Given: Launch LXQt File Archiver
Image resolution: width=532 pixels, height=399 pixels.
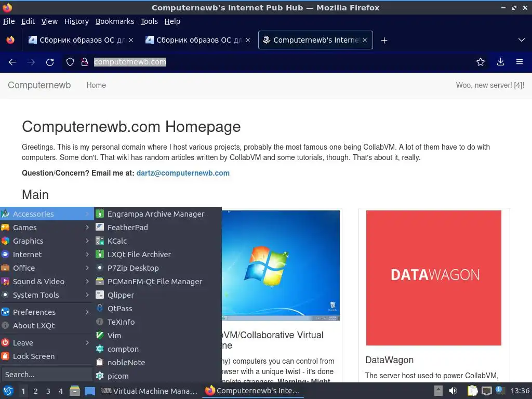Looking at the screenshot, I should 158,255.
